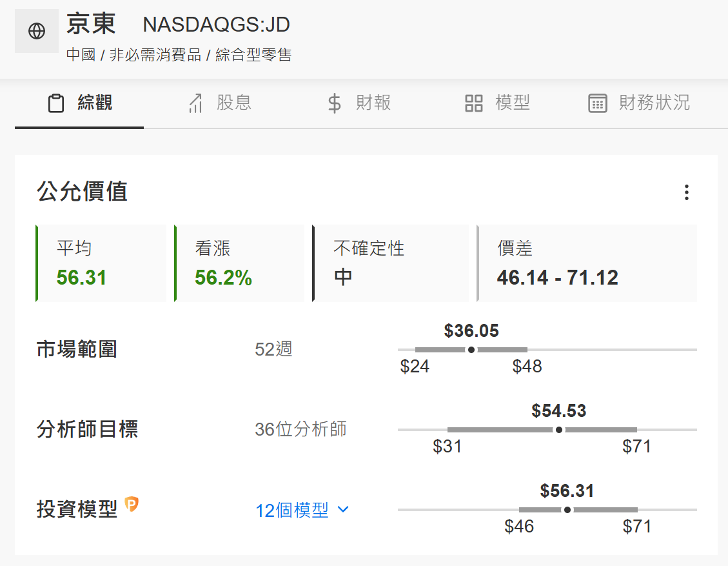728x566 pixels.
Task: Click the $24 low value of 52-week range
Action: point(415,367)
